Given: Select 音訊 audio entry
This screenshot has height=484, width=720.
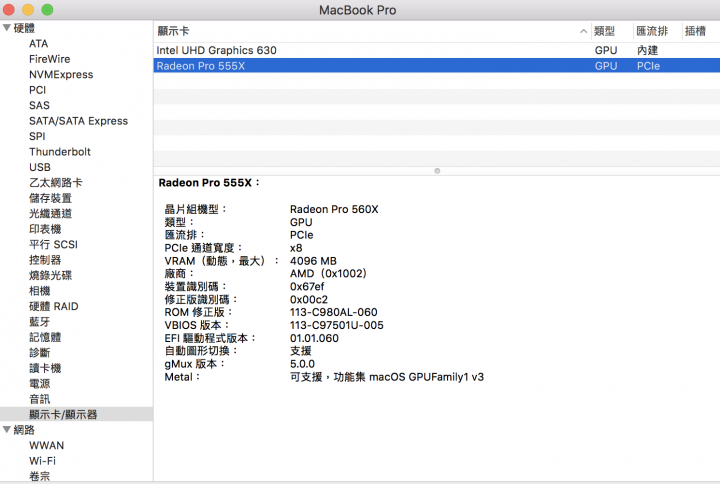Looking at the screenshot, I should [x=40, y=399].
